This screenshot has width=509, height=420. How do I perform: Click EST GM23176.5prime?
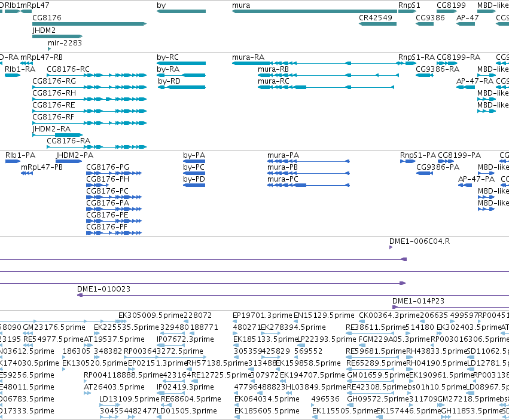[x=54, y=327]
